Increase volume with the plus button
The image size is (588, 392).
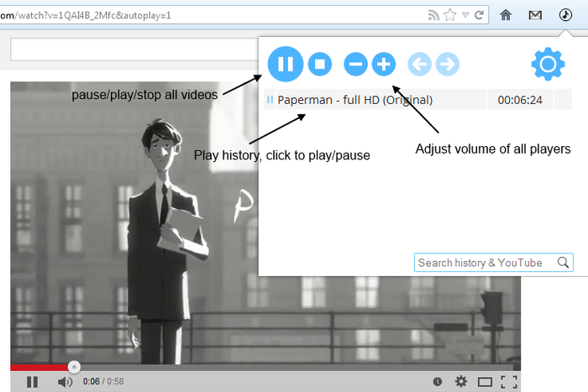click(x=383, y=64)
